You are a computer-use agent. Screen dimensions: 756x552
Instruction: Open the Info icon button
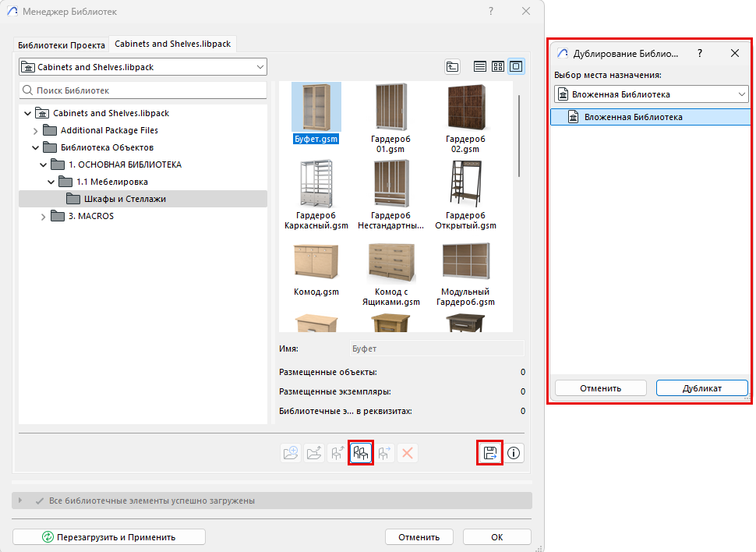tap(514, 453)
